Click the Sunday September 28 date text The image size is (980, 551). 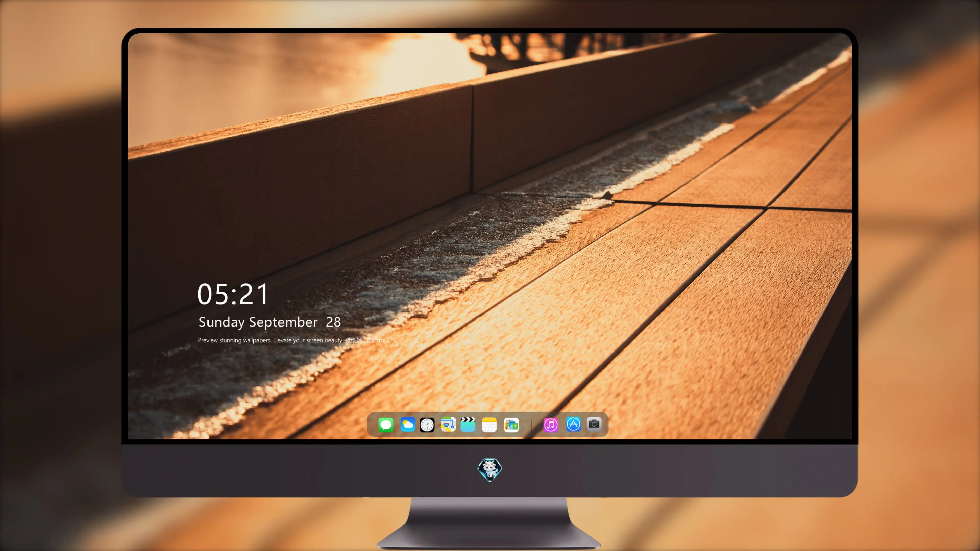(270, 322)
